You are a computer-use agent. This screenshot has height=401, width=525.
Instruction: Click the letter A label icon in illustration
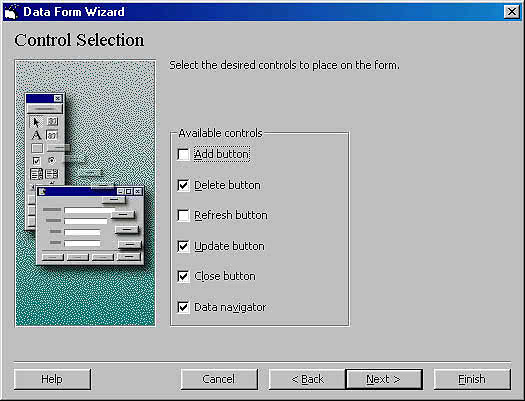(36, 135)
